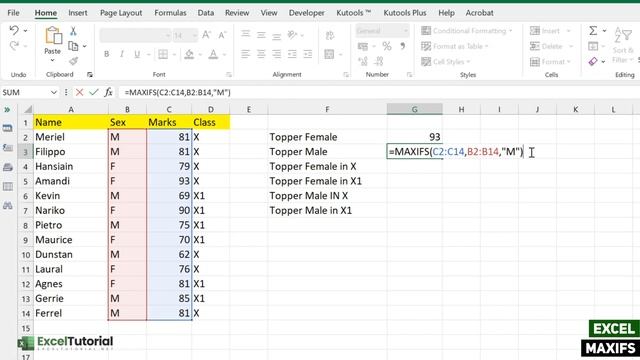
Task: Toggle Bold formatting
Action: [107, 54]
